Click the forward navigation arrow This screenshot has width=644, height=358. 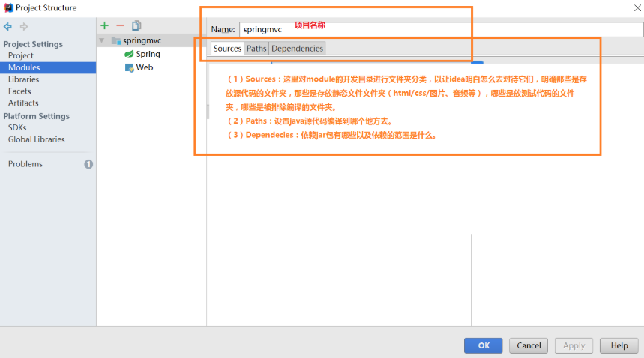(x=24, y=27)
